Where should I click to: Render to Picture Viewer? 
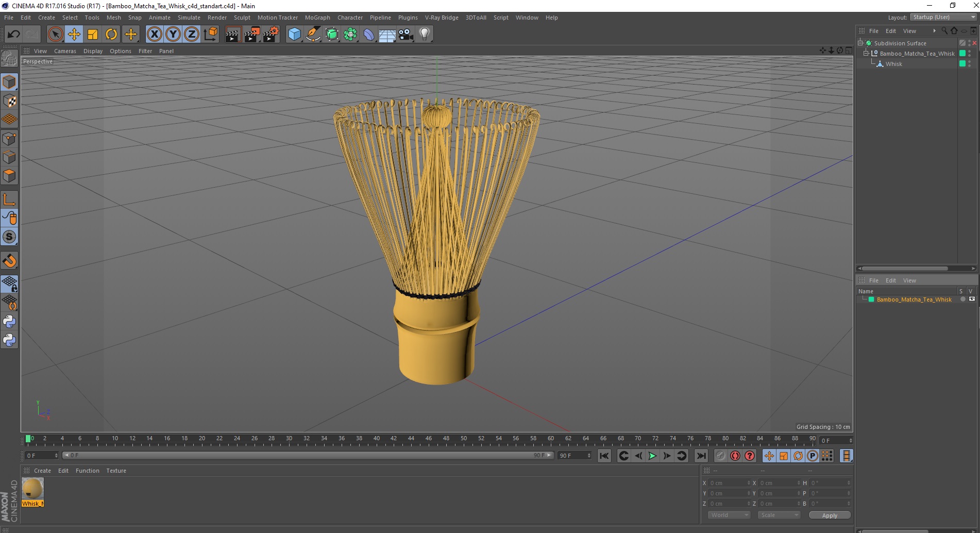[x=252, y=35]
